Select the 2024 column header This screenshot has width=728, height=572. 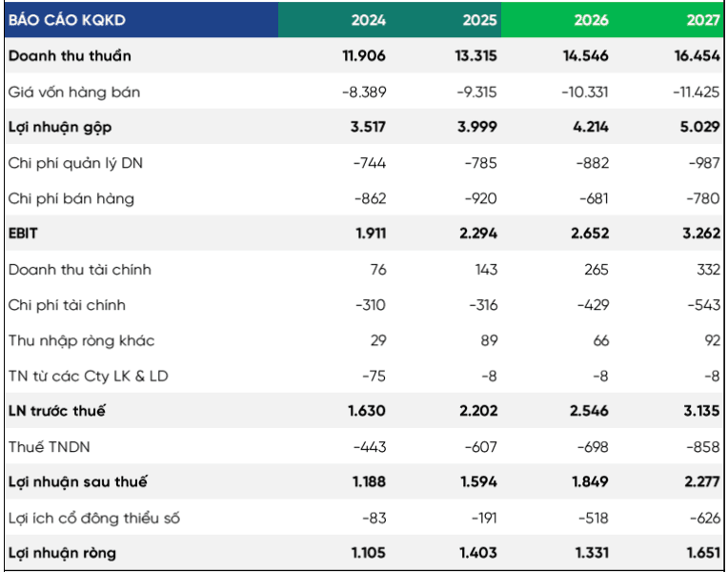368,20
